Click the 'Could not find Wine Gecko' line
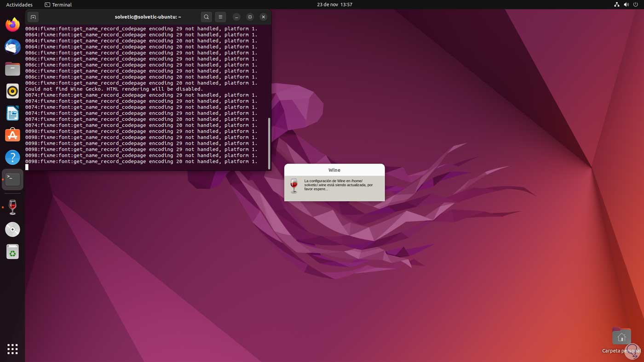644x362 pixels. pyautogui.click(x=114, y=89)
